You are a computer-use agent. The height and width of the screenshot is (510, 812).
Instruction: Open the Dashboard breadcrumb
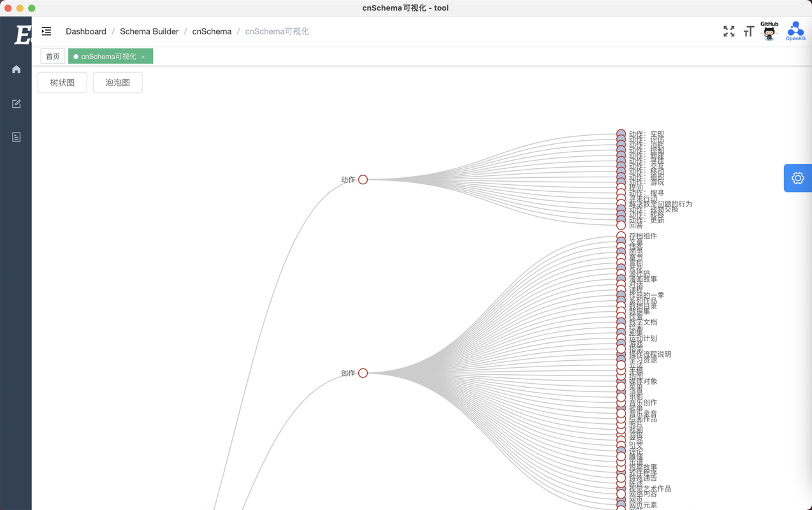(86, 31)
